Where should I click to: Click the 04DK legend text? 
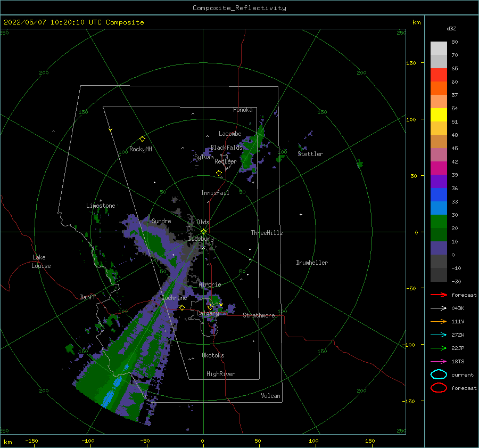point(458,308)
